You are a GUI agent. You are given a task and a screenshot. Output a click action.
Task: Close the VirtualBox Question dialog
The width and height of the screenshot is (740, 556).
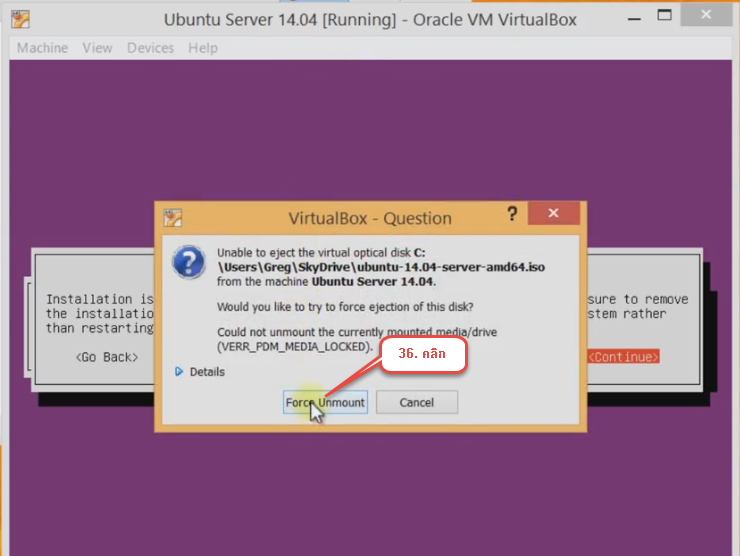tap(554, 213)
